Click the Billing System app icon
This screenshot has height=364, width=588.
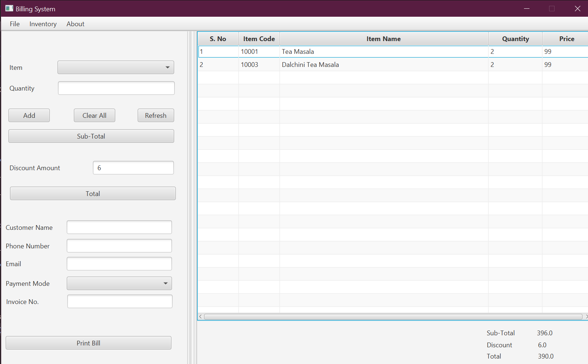point(9,8)
